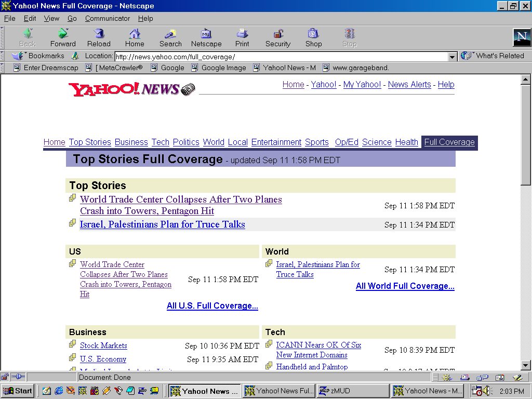The image size is (532, 399).
Task: Open Mailbox from the component bar
Action: click(x=464, y=377)
